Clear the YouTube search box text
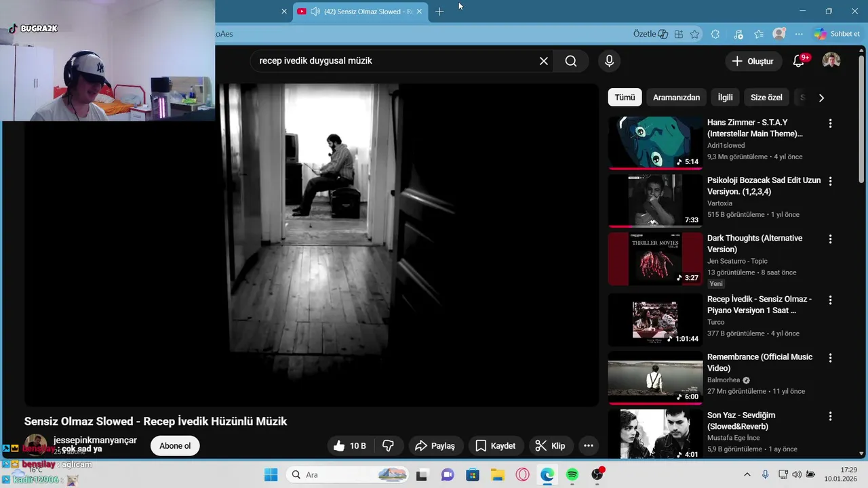Image resolution: width=868 pixels, height=488 pixels. [x=543, y=61]
